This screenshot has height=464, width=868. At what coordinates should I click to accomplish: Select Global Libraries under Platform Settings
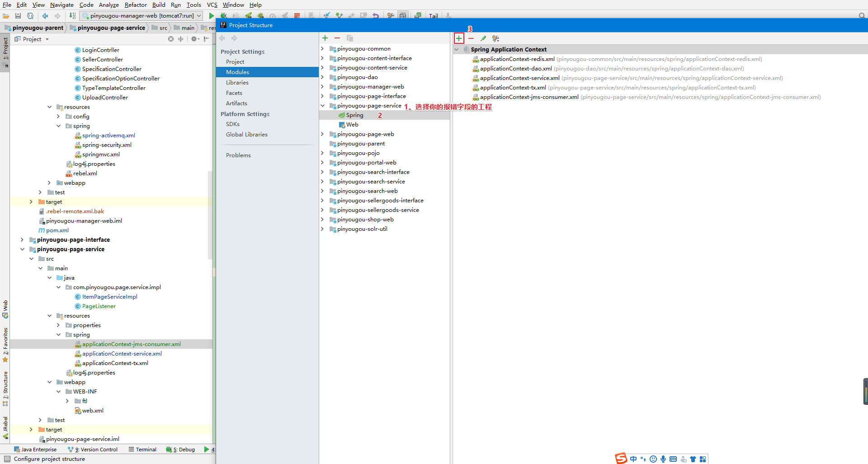click(247, 135)
